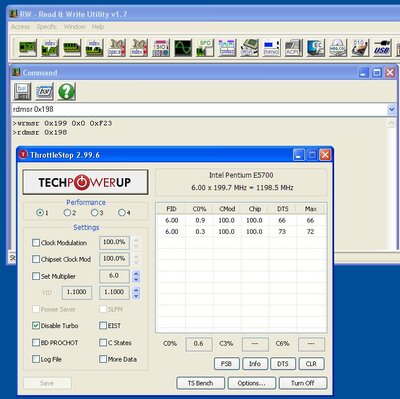Expand the command history dropdown arrow

point(392,109)
